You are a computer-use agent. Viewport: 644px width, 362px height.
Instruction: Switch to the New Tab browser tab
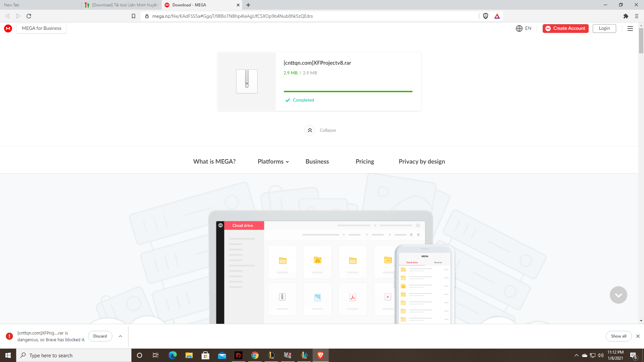[x=40, y=5]
